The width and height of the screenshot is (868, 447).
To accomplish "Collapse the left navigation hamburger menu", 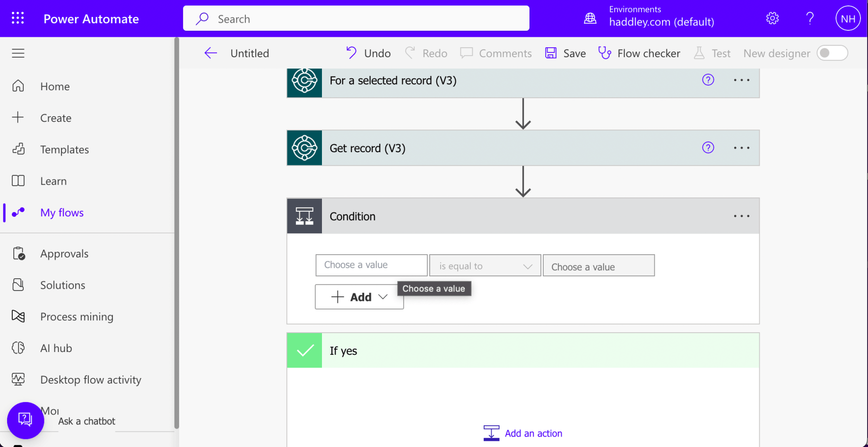I will [x=18, y=53].
